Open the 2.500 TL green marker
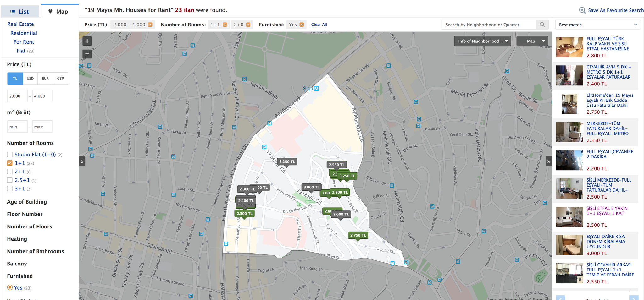 340,193
